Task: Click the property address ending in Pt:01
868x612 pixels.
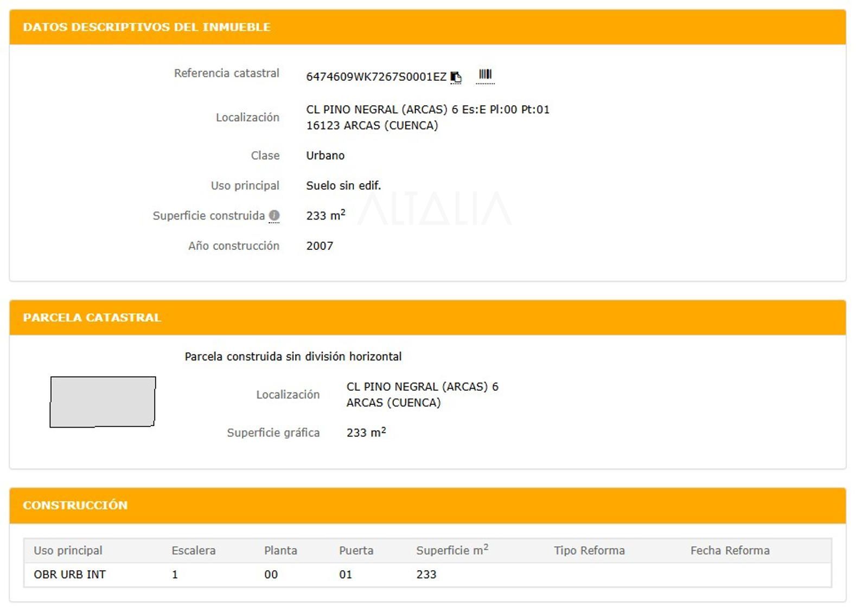Action: pos(427,109)
